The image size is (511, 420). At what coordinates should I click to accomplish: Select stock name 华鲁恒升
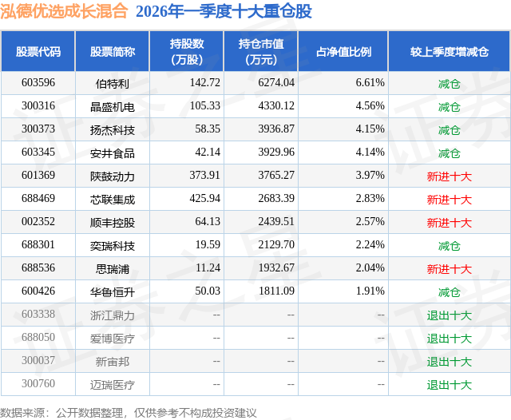(113, 292)
